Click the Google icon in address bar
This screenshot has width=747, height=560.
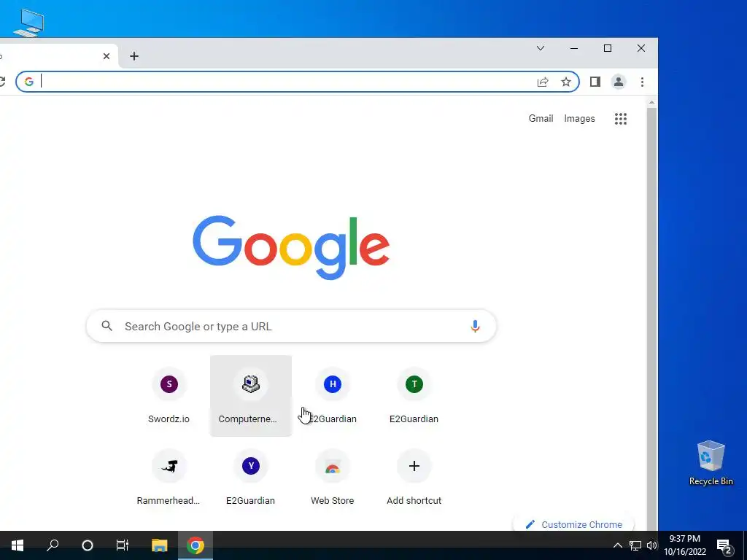29,82
